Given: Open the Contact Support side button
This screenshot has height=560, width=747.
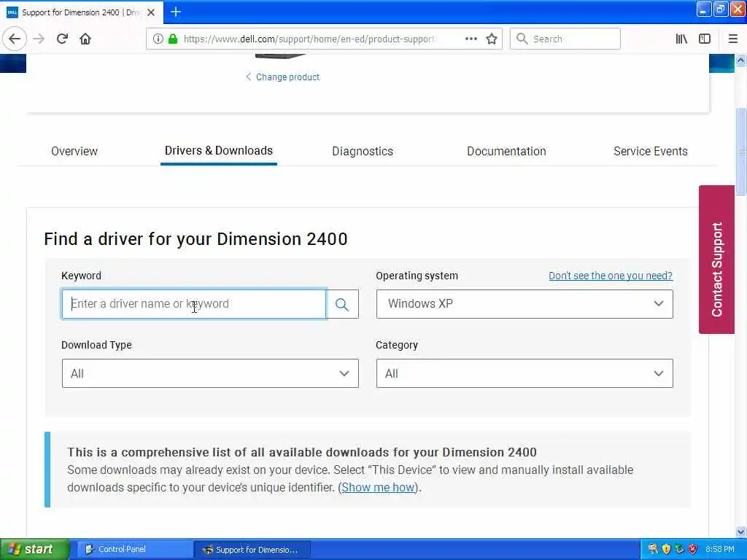Looking at the screenshot, I should [x=716, y=260].
